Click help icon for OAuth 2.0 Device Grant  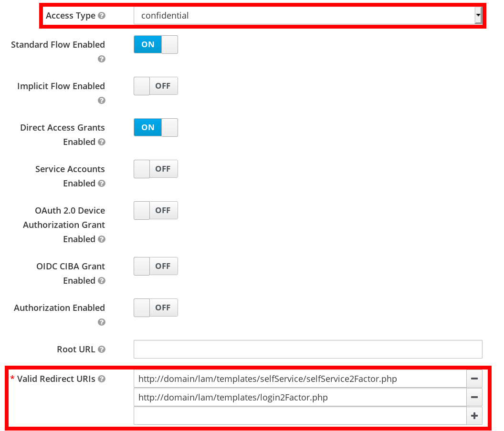[101, 239]
